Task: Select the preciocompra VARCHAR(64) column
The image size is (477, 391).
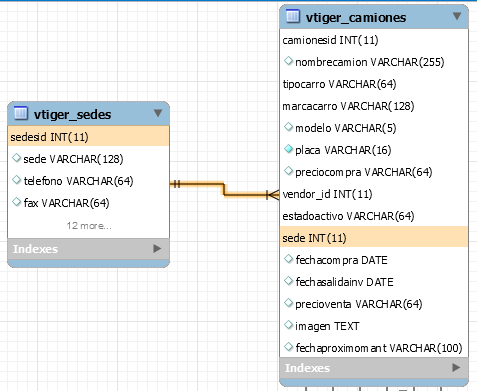Action: (x=374, y=172)
